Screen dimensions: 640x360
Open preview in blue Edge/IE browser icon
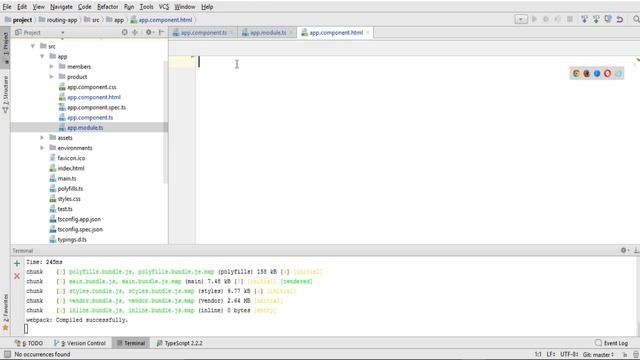pyautogui.click(x=597, y=73)
